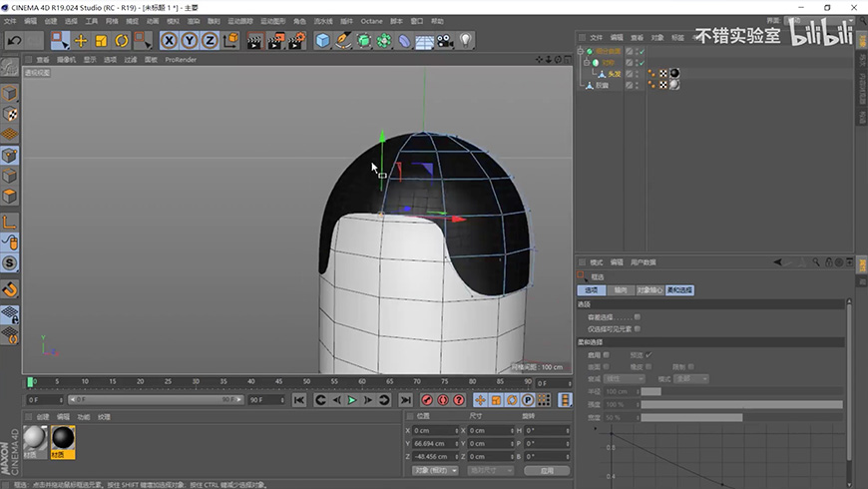Viewport: 868px width, 489px height.
Task: Collapse the top object in object tree
Action: [x=580, y=51]
